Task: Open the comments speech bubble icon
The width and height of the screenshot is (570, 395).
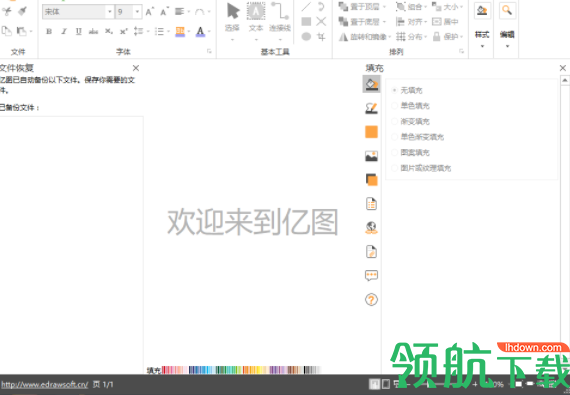Action: pos(371,275)
